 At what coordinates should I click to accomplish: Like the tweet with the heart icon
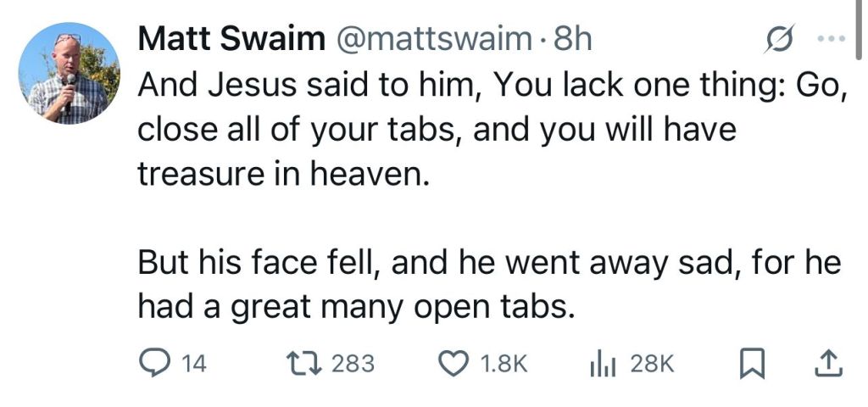tap(454, 364)
